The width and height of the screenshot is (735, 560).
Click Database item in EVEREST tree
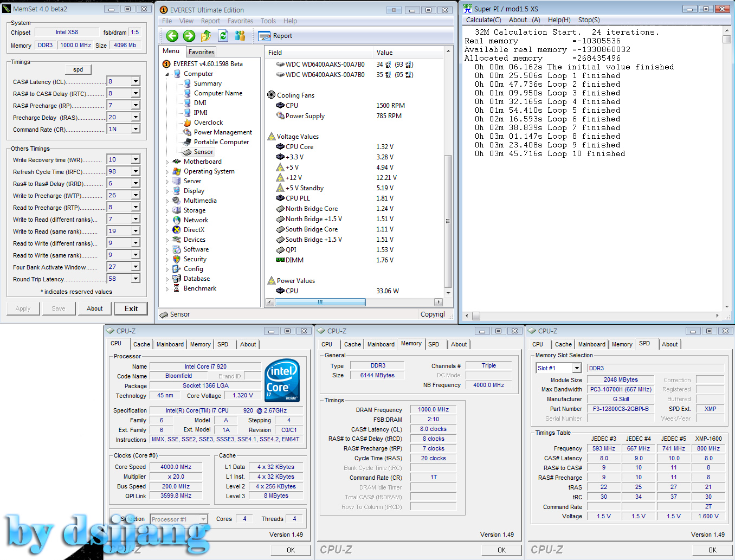(197, 279)
